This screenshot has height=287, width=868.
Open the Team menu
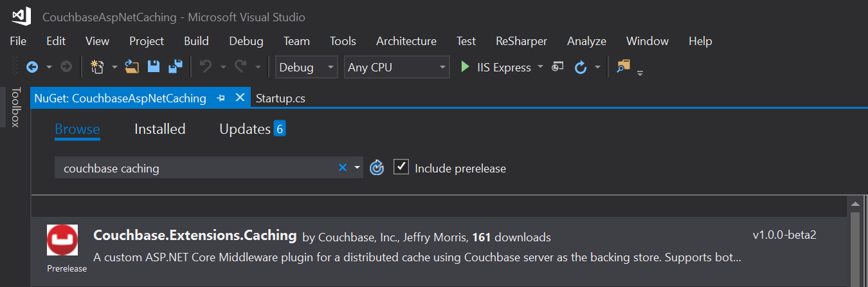(x=296, y=41)
